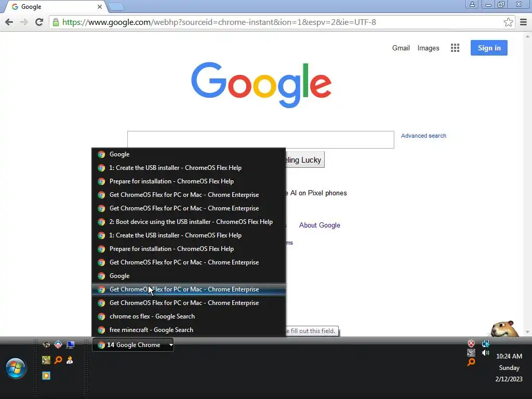Open the Gmail link
This screenshot has height=399, width=532.
(x=401, y=48)
